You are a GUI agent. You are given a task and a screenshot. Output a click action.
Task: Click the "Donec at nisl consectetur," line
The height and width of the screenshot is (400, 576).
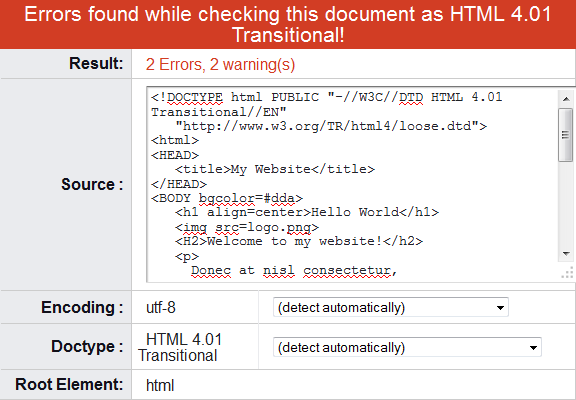pyautogui.click(x=294, y=271)
